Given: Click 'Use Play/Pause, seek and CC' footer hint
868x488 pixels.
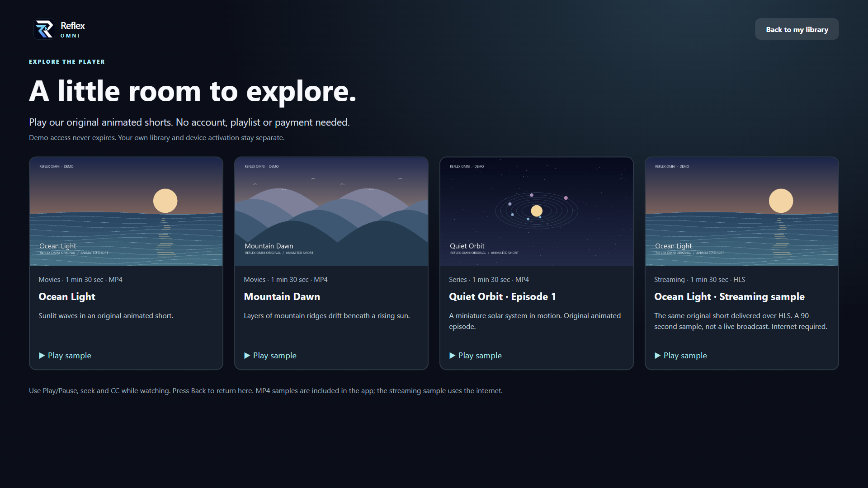Looking at the screenshot, I should 266,391.
